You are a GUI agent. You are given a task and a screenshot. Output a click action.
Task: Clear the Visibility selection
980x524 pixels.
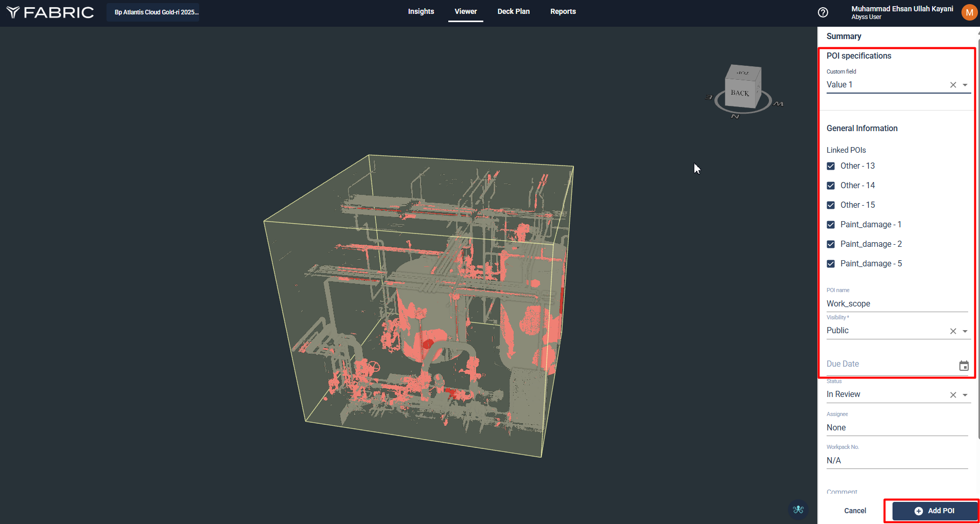953,331
